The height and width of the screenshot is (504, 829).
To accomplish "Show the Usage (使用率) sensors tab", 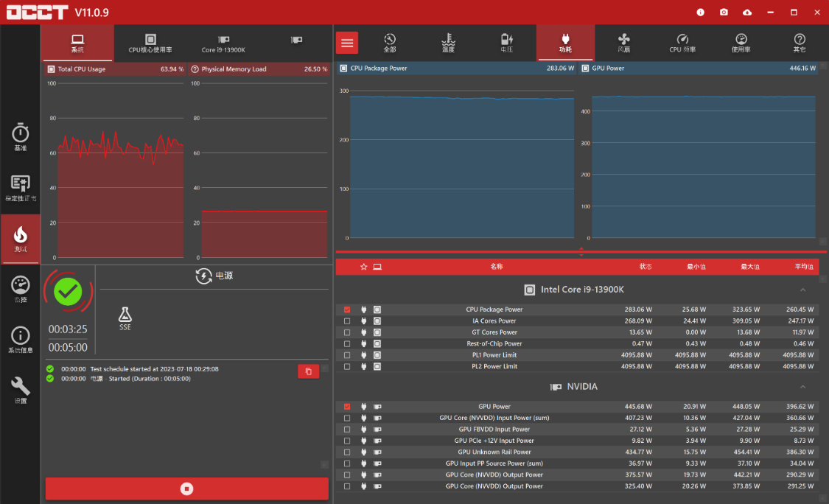I will 741,43.
